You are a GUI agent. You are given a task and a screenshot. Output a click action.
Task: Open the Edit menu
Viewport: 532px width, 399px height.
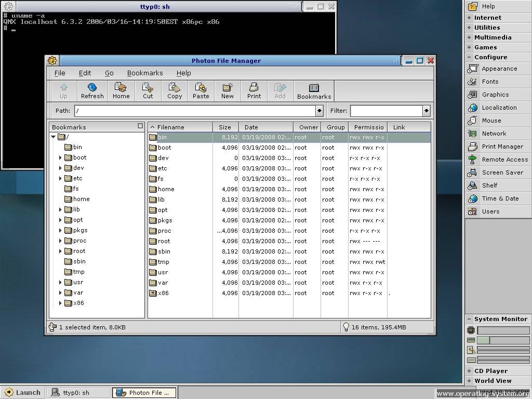click(x=85, y=73)
